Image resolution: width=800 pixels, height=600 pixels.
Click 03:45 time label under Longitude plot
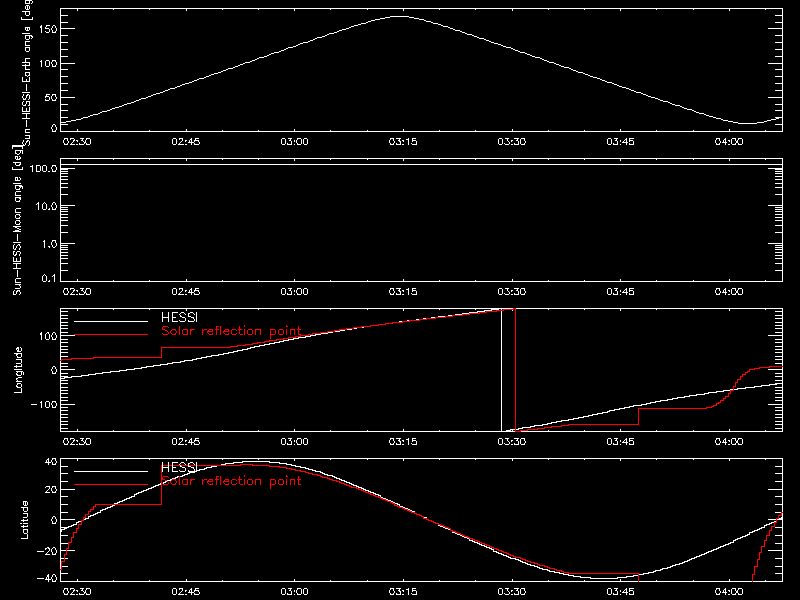point(620,442)
